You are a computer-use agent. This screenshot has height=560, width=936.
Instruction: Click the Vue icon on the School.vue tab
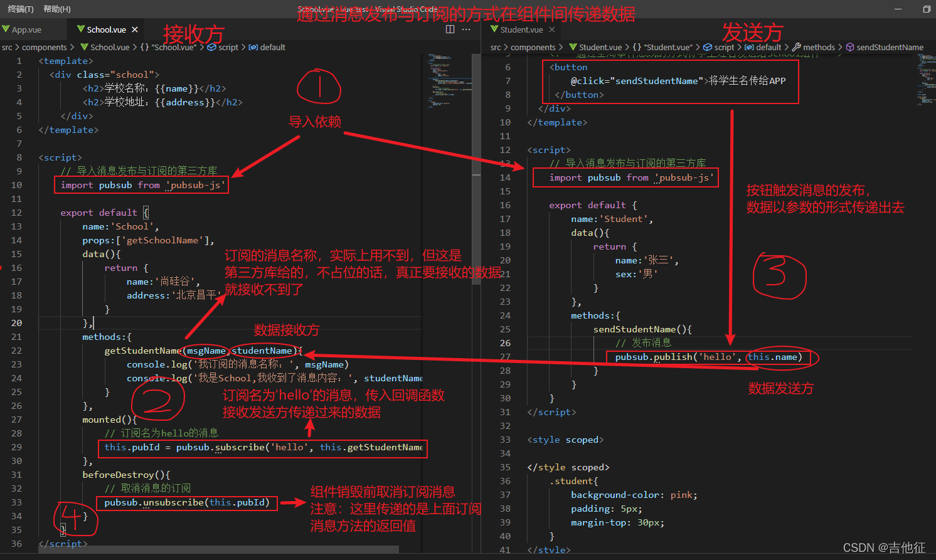click(x=81, y=29)
